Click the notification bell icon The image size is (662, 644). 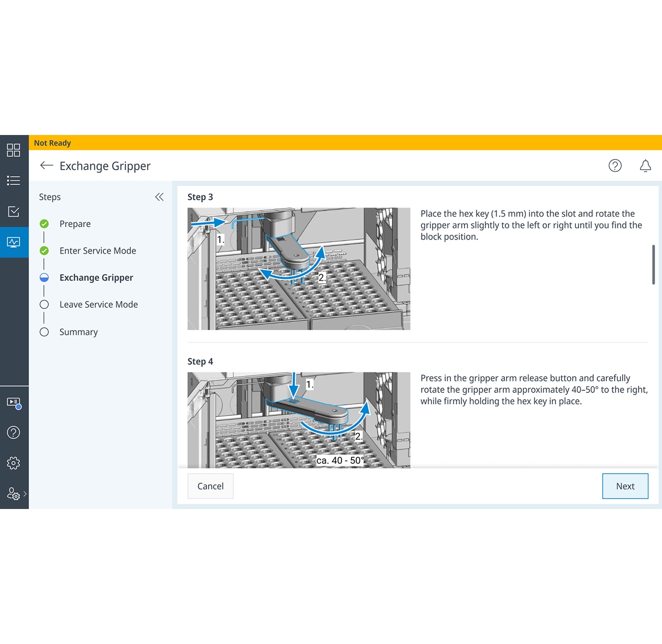click(x=645, y=166)
